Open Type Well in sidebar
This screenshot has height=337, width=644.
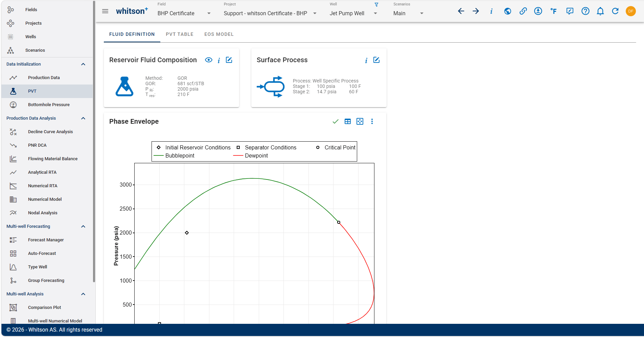tap(47, 267)
